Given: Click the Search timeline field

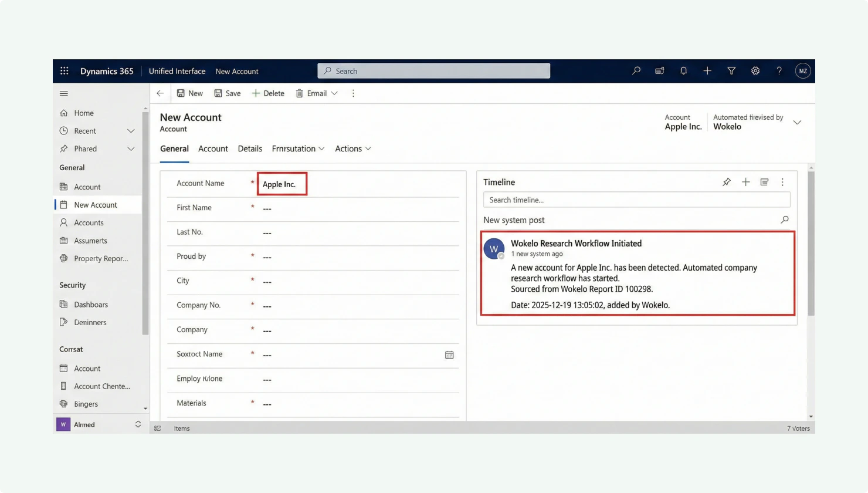Looking at the screenshot, I should click(636, 200).
